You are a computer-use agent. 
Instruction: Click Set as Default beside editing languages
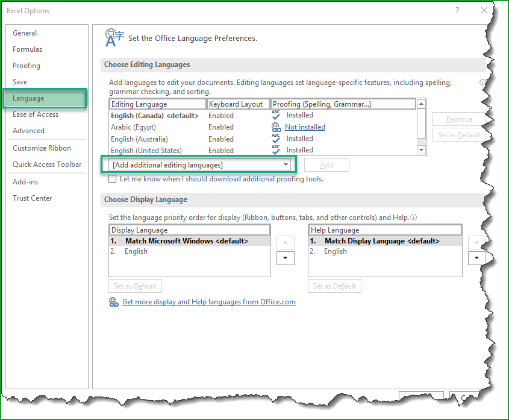tap(459, 135)
